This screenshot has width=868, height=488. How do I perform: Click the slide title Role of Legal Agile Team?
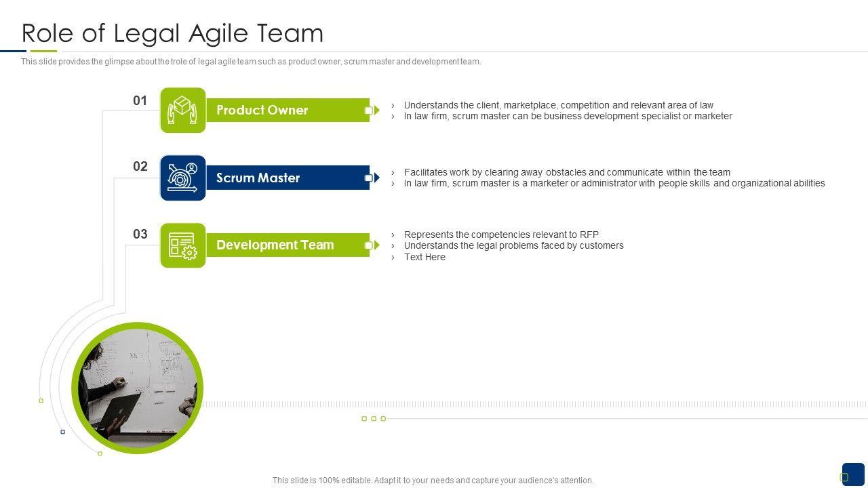click(173, 33)
